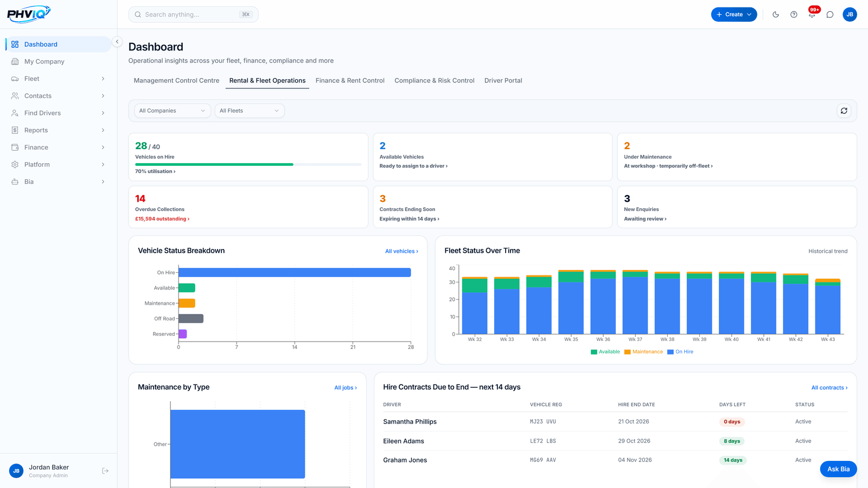Open the help question-mark icon
This screenshot has width=868, height=488.
pyautogui.click(x=794, y=15)
